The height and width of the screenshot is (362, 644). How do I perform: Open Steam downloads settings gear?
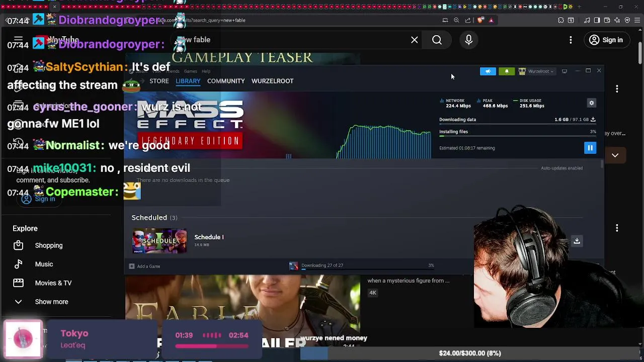point(592,103)
